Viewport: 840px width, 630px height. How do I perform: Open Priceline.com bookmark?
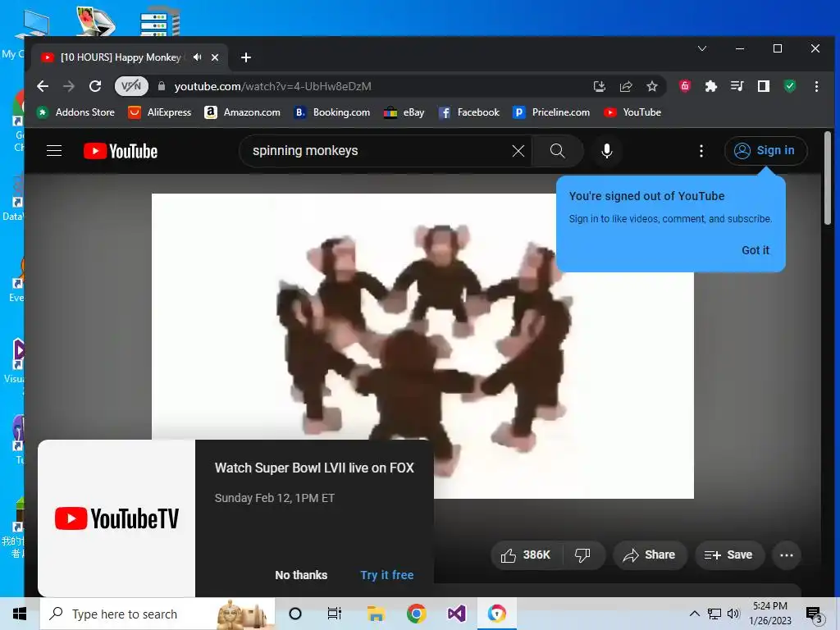551,112
